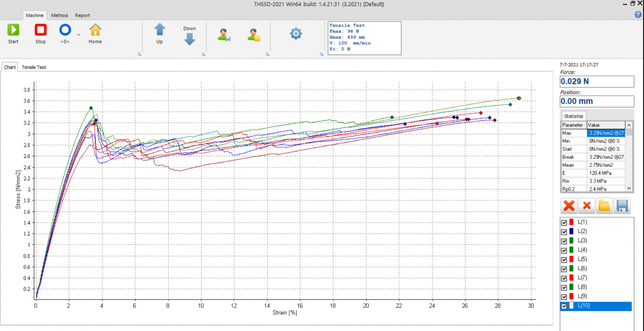Toggle the L(2) curve checkbox

(x=563, y=232)
